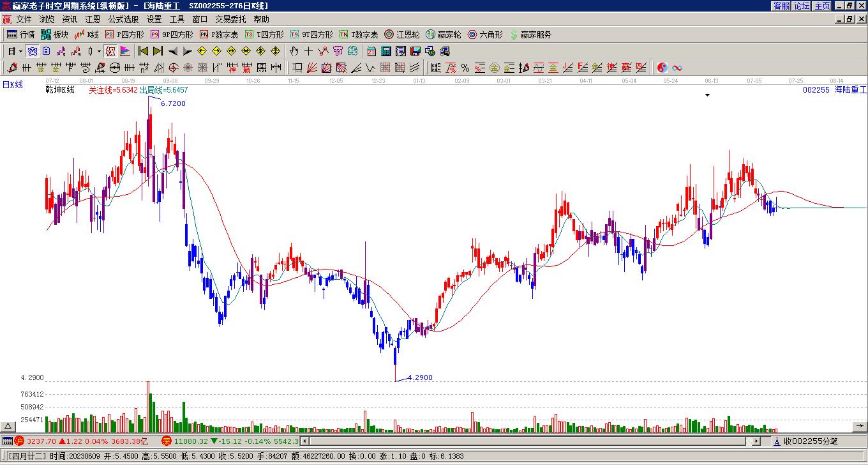The width and height of the screenshot is (868, 465).
Task: Toggle the highlighted cycle overlay button
Action: click(32, 51)
